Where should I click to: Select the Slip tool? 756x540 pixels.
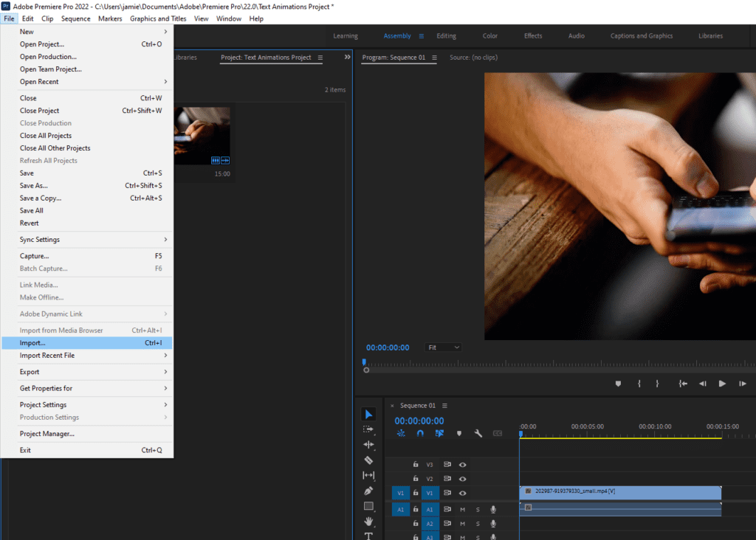[x=368, y=475]
